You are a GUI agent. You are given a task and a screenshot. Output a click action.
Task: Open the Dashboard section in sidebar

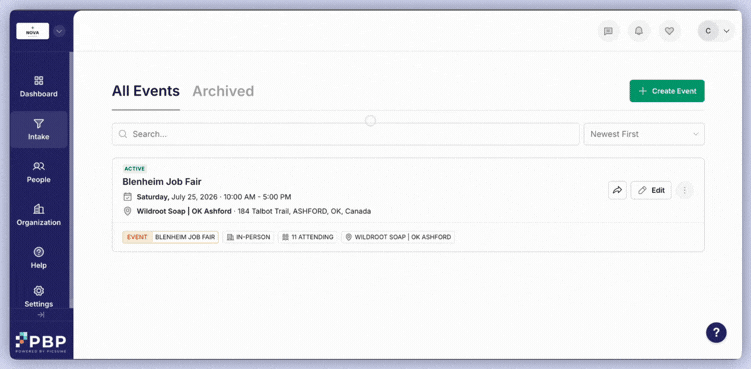[x=38, y=87]
